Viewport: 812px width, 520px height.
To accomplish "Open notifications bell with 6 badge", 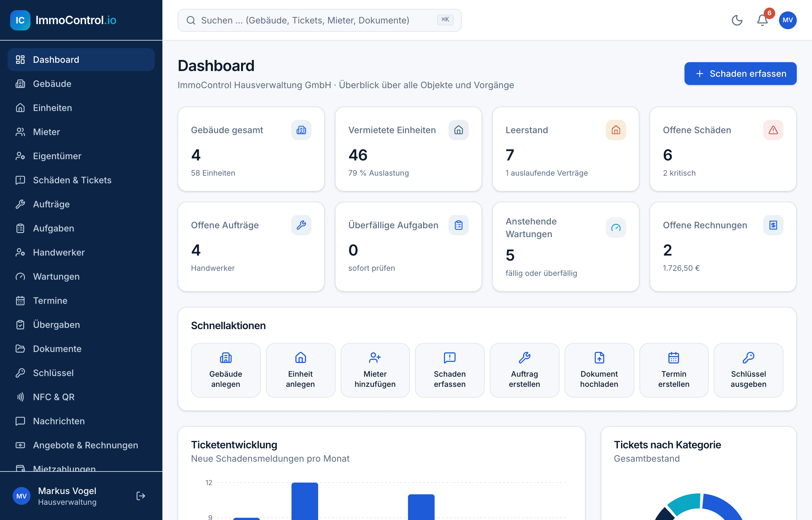I will 762,20.
